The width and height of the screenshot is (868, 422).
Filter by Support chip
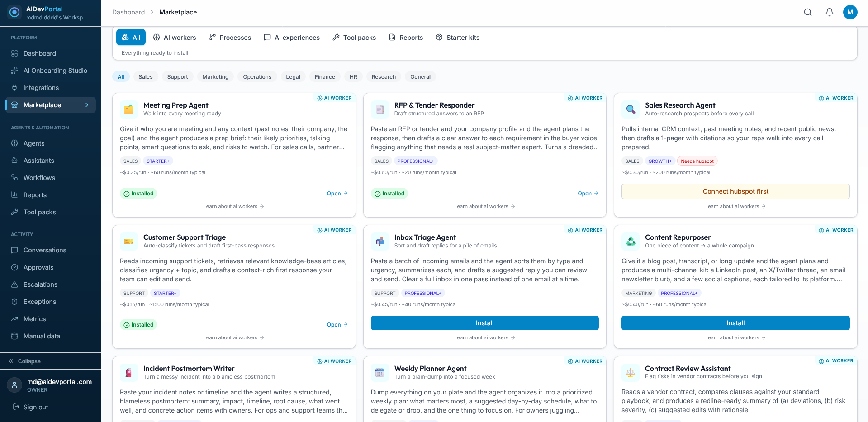point(177,77)
